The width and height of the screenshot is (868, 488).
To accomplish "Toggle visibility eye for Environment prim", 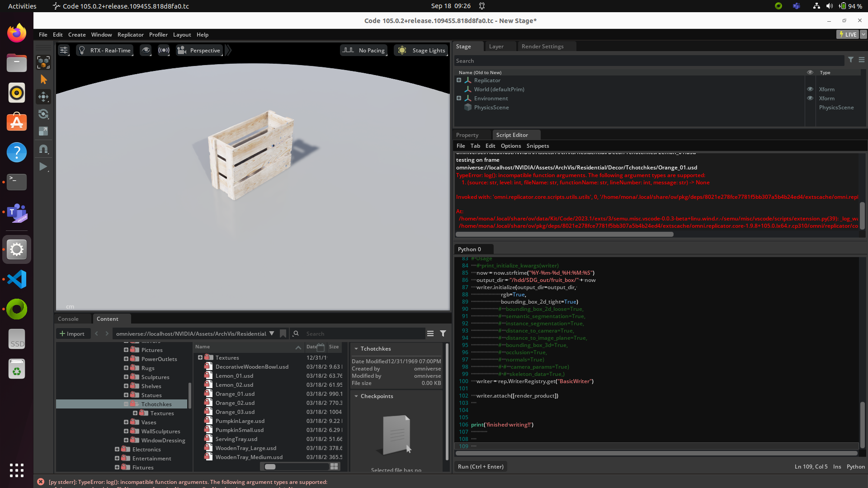I will tap(810, 99).
